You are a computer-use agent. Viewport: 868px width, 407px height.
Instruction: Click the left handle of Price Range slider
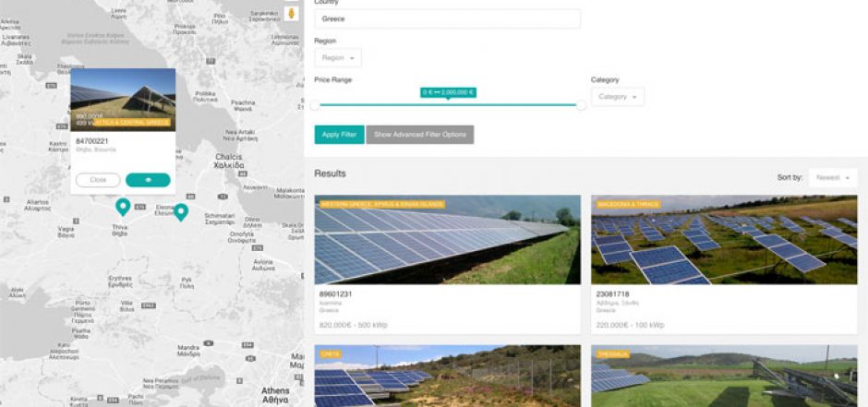(315, 105)
